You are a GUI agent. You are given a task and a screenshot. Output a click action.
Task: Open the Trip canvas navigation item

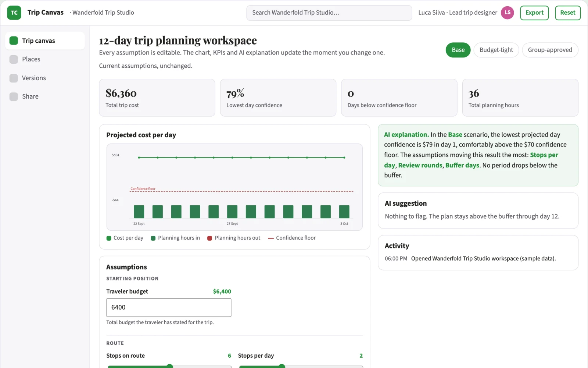coord(45,40)
